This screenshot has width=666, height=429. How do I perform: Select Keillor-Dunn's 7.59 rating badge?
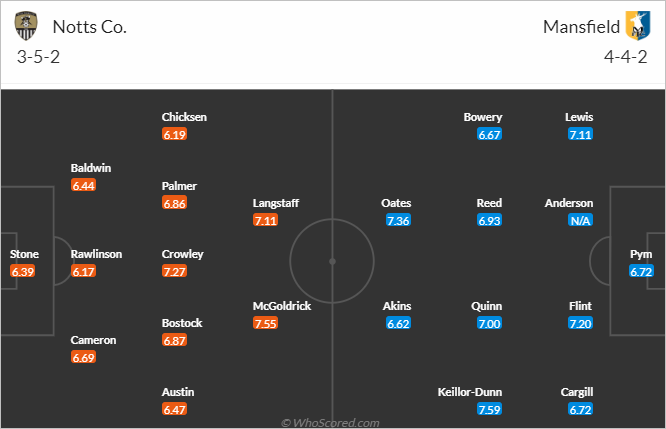tap(489, 409)
